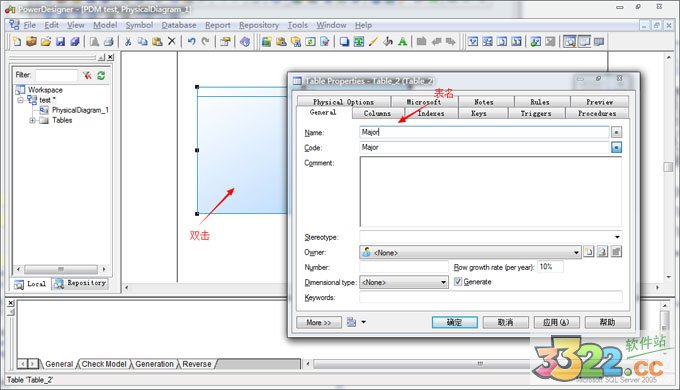Click the refresh icon beside the Filter field
The height and width of the screenshot is (390, 680).
101,75
